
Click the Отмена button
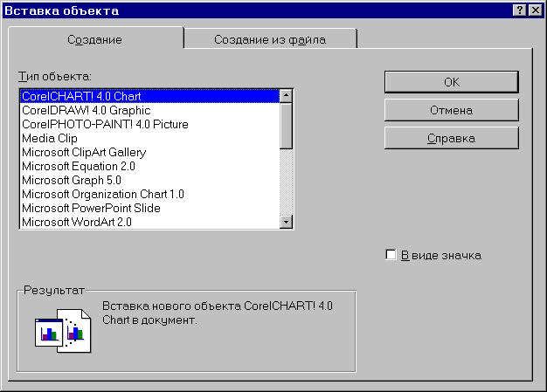[451, 110]
